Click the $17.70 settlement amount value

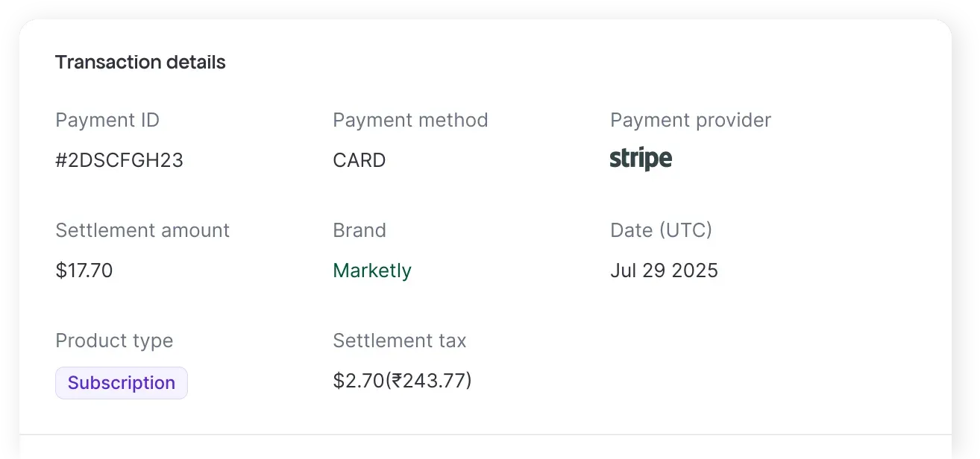pos(84,270)
